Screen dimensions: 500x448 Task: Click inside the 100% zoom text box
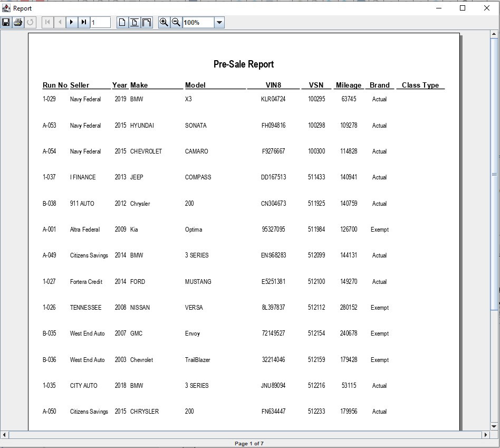pos(198,22)
